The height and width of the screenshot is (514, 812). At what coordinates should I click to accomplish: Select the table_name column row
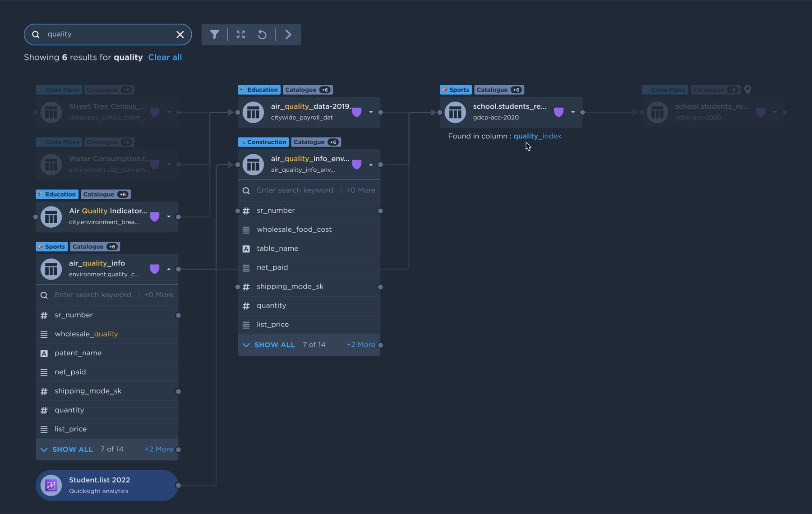coord(309,248)
